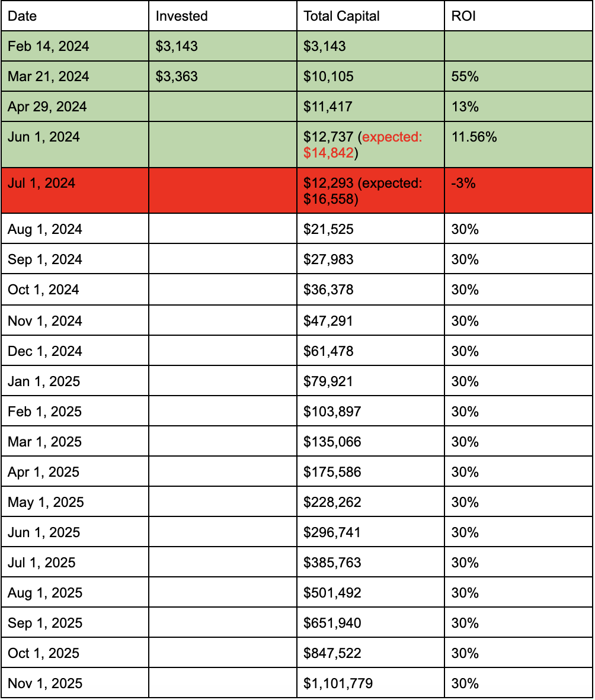Select the $1,101,779 total capital cell
This screenshot has width=595, height=700.
click(x=371, y=683)
